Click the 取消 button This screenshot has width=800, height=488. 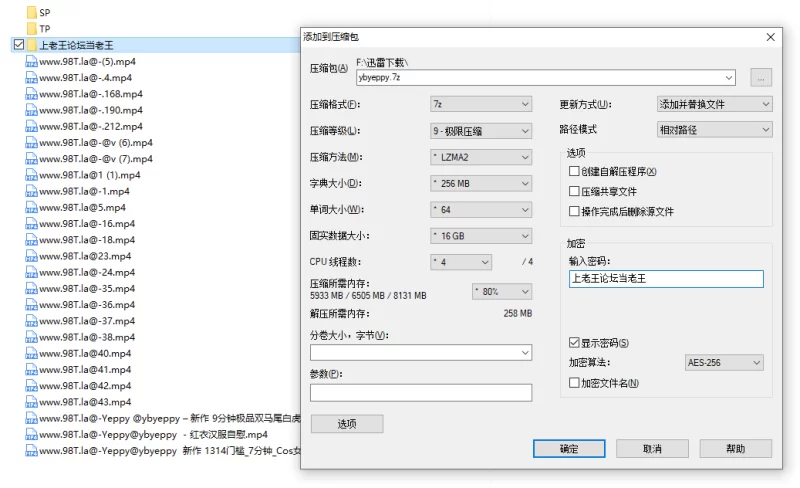pyautogui.click(x=652, y=449)
